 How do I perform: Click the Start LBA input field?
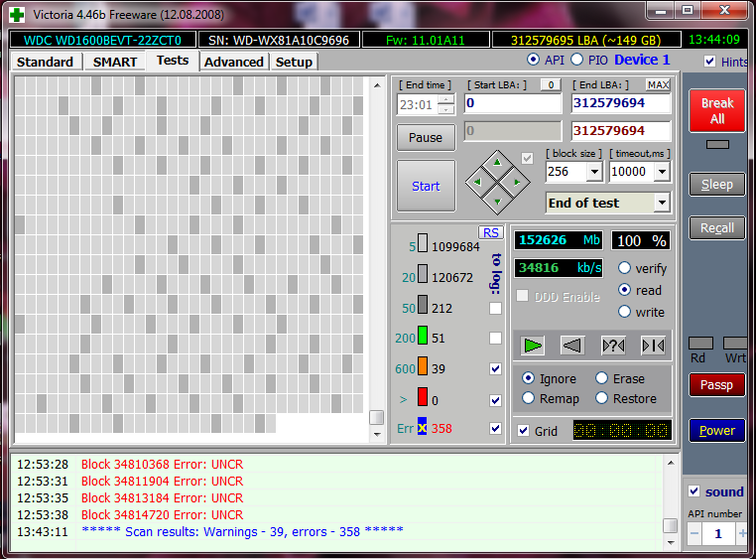click(x=512, y=103)
